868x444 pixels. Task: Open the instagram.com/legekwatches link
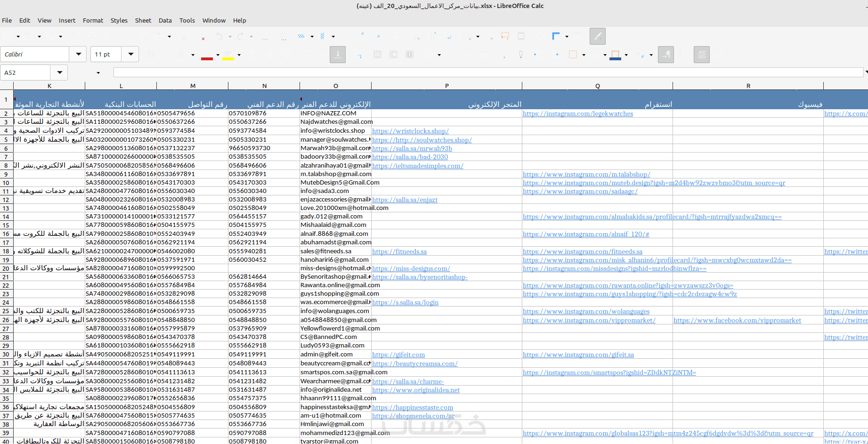point(578,113)
